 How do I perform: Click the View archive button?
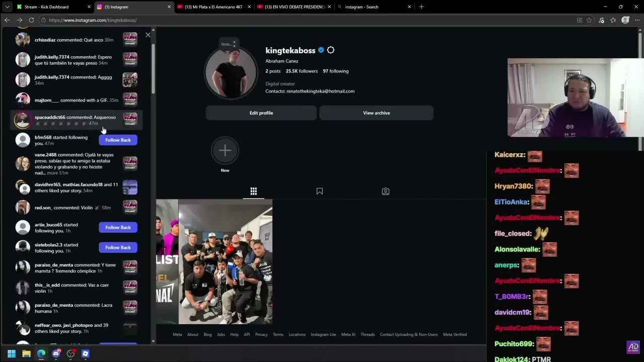tap(376, 113)
